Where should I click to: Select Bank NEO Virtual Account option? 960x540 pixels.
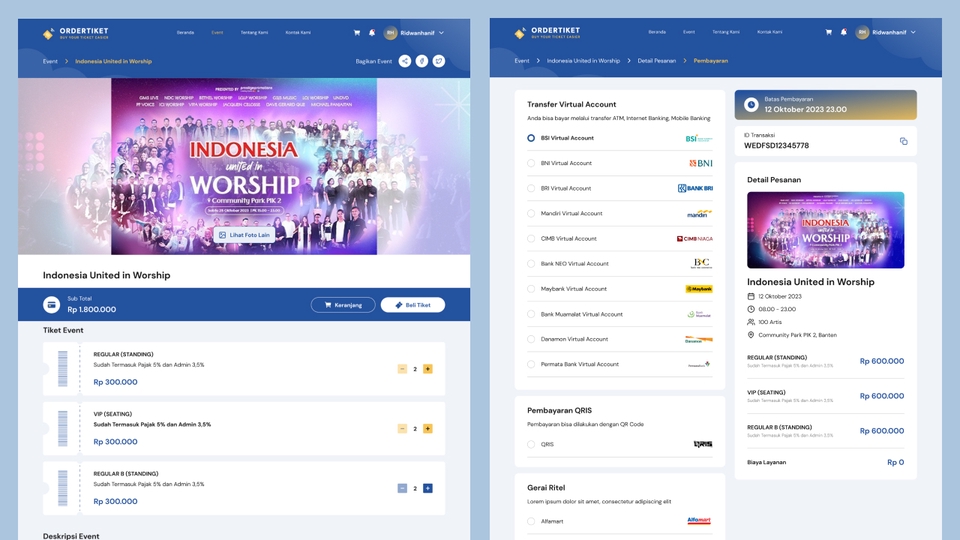click(x=531, y=263)
